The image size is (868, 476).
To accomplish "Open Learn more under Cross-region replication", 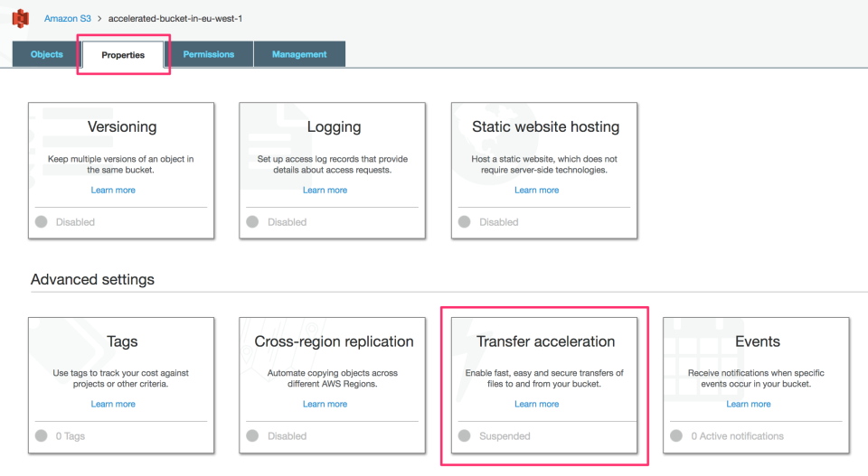I will (325, 404).
